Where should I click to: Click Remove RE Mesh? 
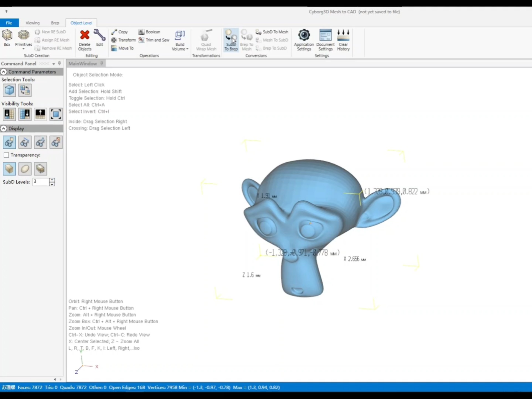(x=53, y=48)
